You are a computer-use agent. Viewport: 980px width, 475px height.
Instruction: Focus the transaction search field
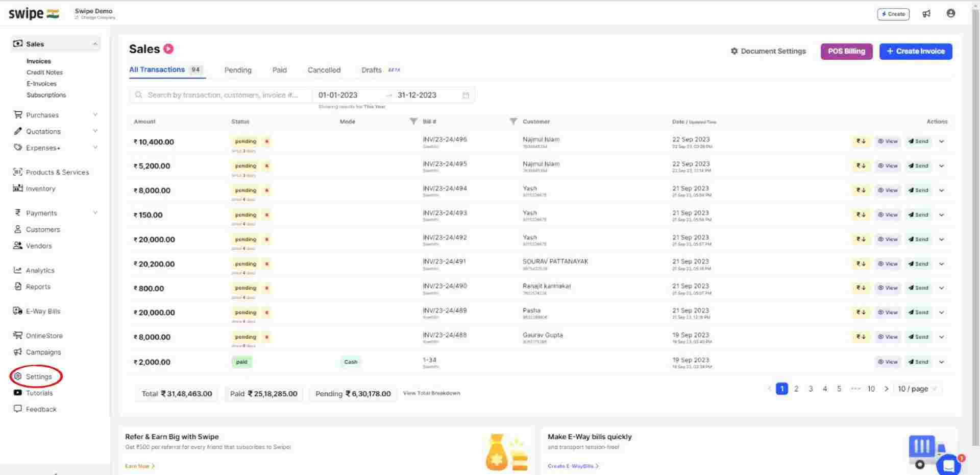click(220, 96)
